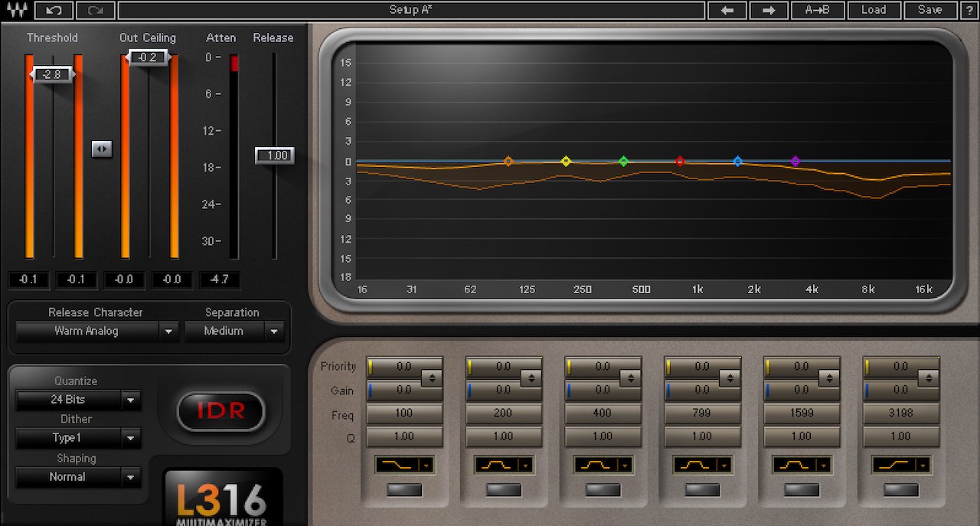Viewport: 980px width, 526px height.
Task: Open the Shaping dropdown set to Normal
Action: (x=78, y=477)
